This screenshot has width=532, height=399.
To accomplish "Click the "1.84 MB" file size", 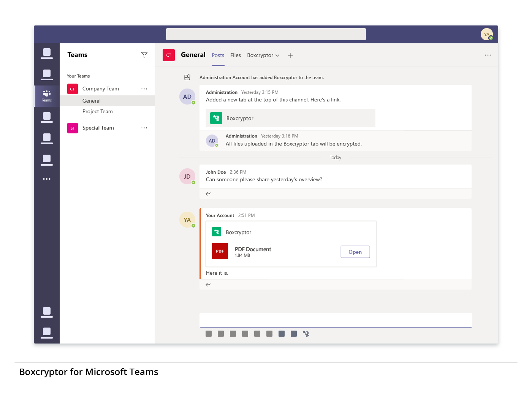I will coord(242,255).
